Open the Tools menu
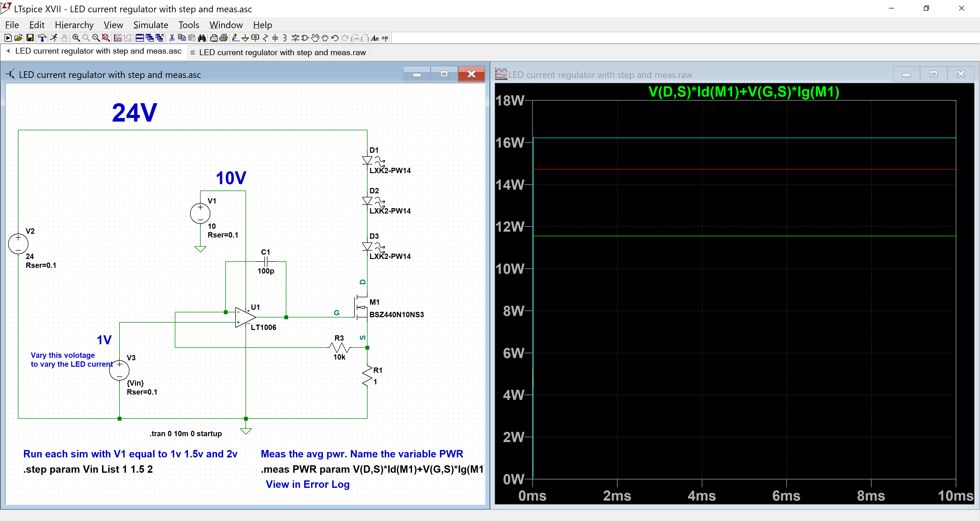Screen dimensions: 980x521 [189, 25]
